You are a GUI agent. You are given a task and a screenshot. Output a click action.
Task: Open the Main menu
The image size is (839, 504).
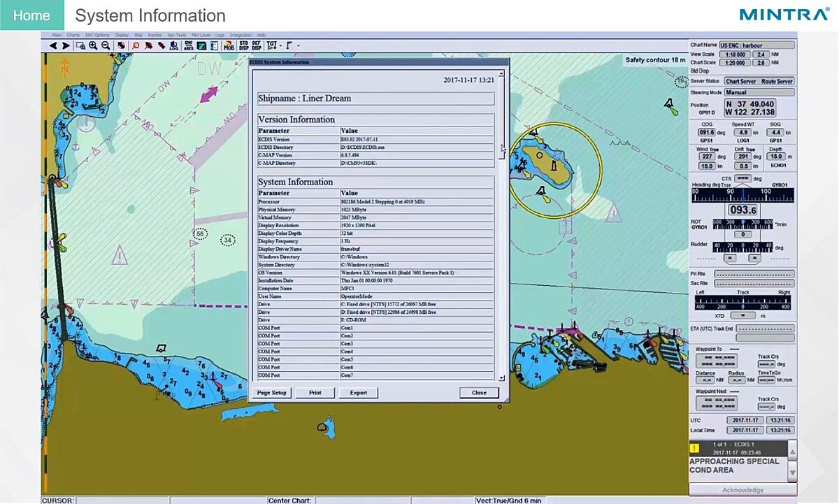[x=57, y=35]
